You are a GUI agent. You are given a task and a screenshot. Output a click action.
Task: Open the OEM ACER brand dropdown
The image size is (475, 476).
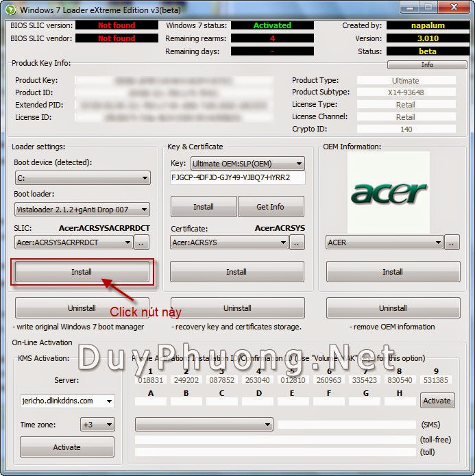[385, 242]
